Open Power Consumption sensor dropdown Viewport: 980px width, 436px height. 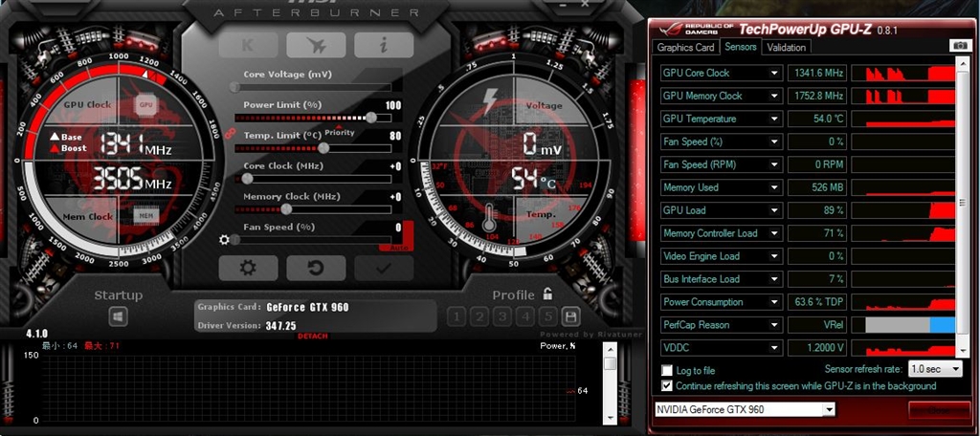[x=774, y=302]
